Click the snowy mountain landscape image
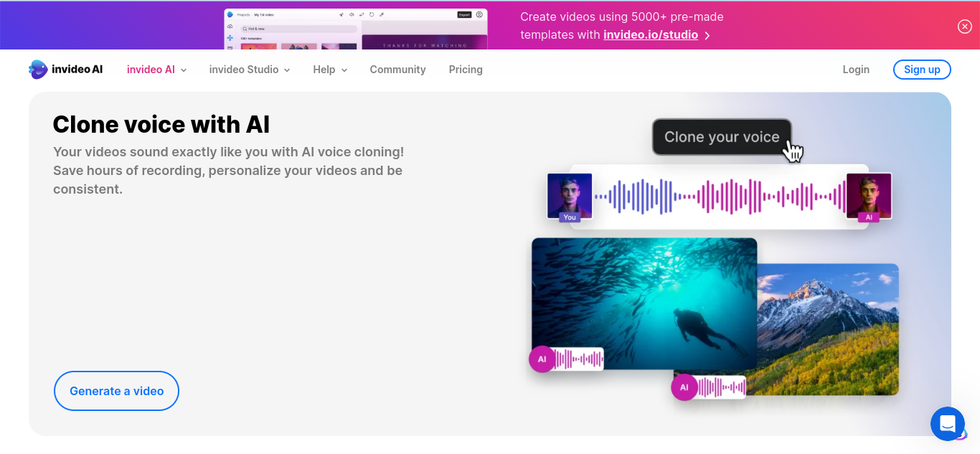This screenshot has width=980, height=454. coord(828,329)
